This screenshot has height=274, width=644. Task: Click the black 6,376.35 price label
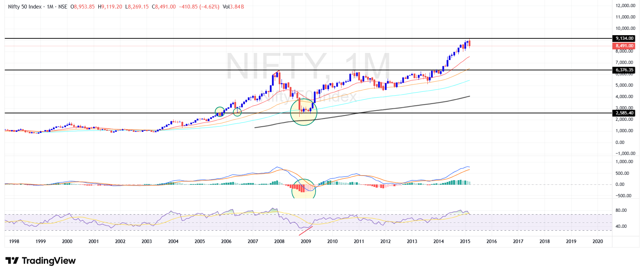click(624, 70)
